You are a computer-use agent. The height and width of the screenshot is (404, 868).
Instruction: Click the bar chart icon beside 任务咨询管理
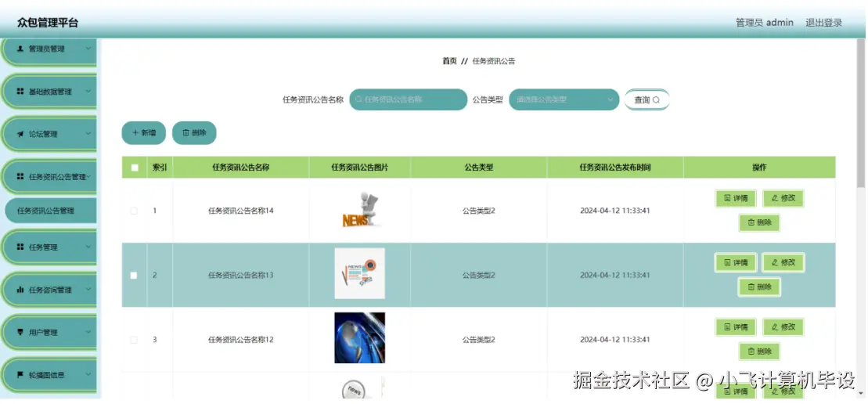click(x=20, y=290)
